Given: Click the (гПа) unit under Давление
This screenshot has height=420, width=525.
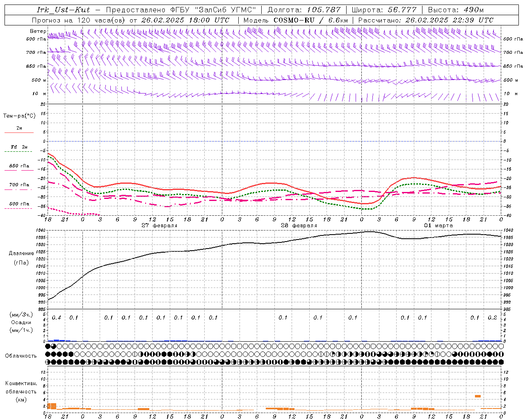Looking at the screenshot, I should click(21, 263).
